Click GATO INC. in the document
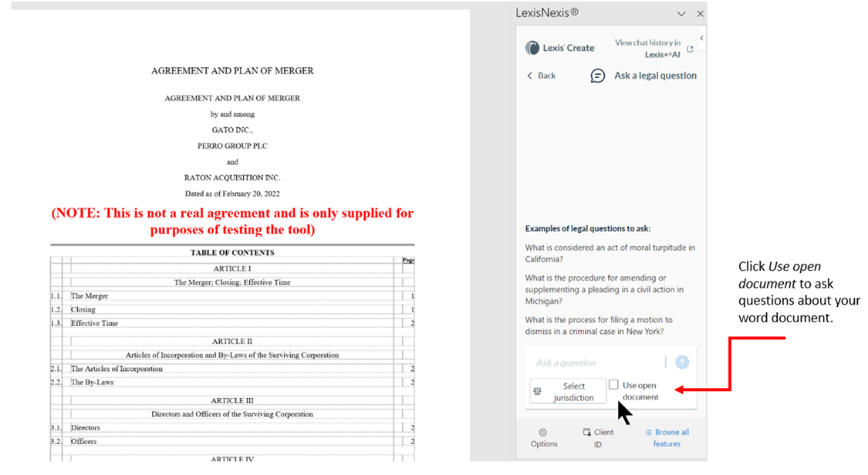Viewport: 868px width, 475px height. [x=232, y=130]
